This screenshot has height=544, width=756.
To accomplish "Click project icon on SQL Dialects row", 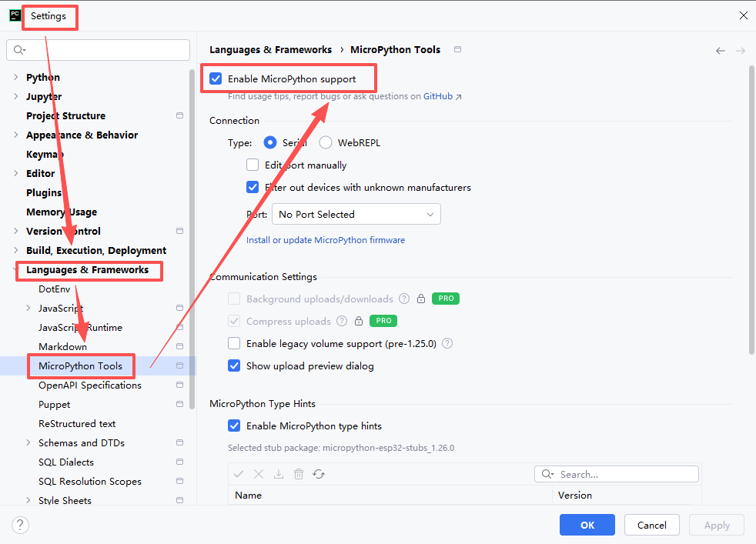I will [180, 462].
